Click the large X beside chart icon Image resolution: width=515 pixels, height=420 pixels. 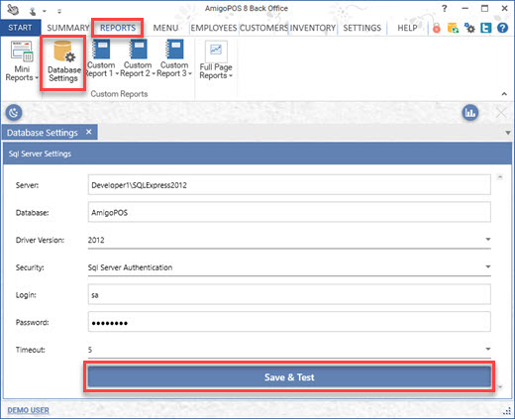(x=501, y=113)
